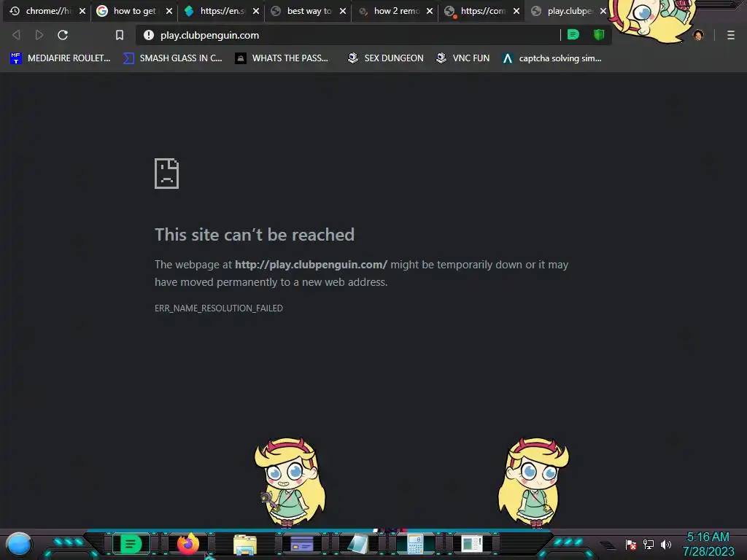Open the green shield extension icon
The image size is (747, 560).
click(x=599, y=34)
